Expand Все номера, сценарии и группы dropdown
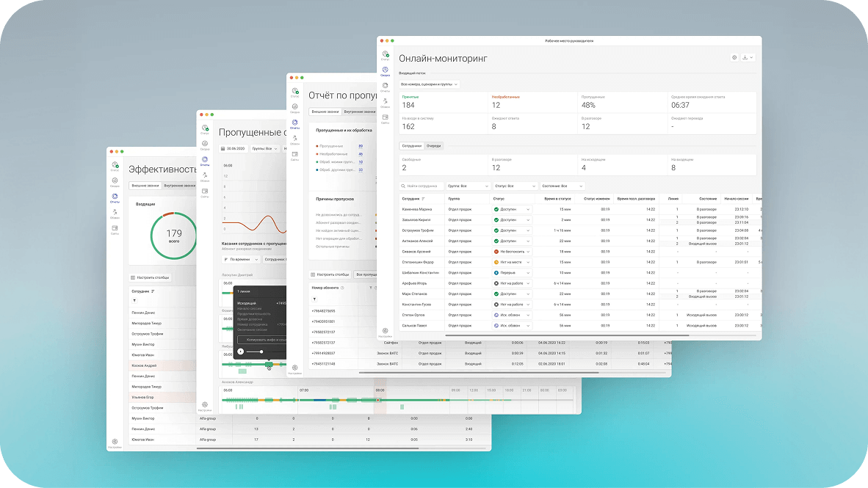 pyautogui.click(x=430, y=84)
